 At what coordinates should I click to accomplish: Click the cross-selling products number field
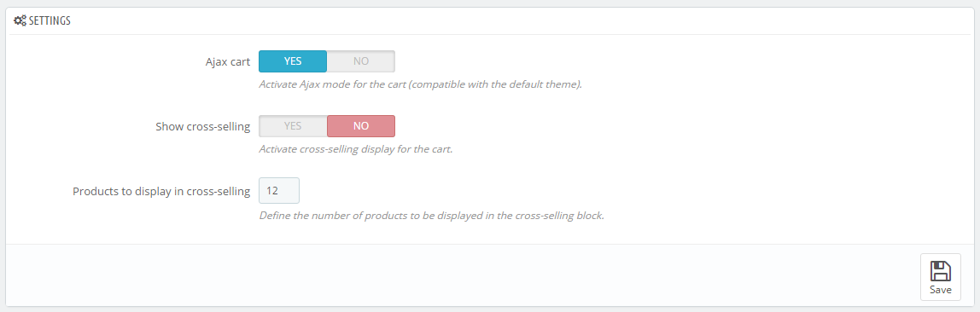(279, 191)
